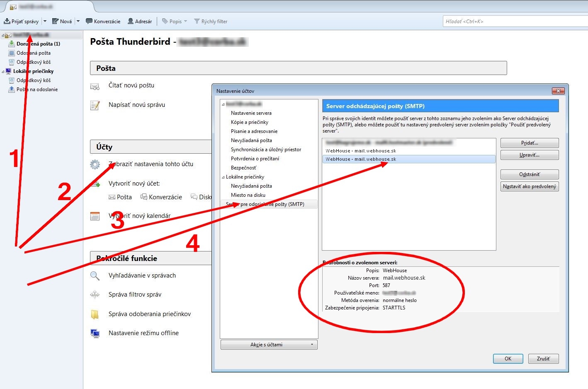Click the compose message notepad icon

95,105
